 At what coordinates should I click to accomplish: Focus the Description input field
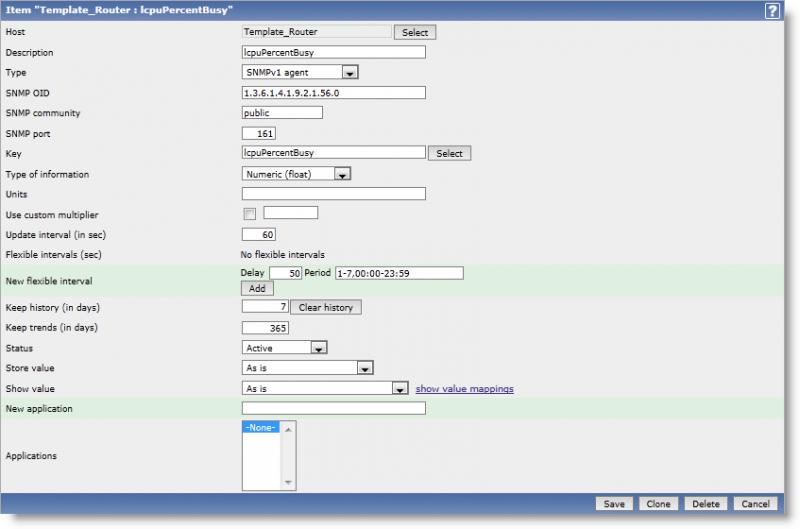tap(334, 52)
